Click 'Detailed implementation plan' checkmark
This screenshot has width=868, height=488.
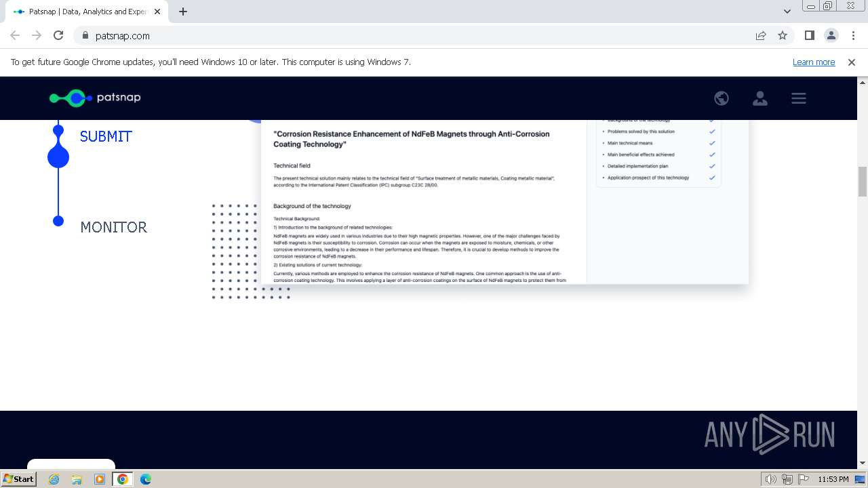tap(712, 166)
